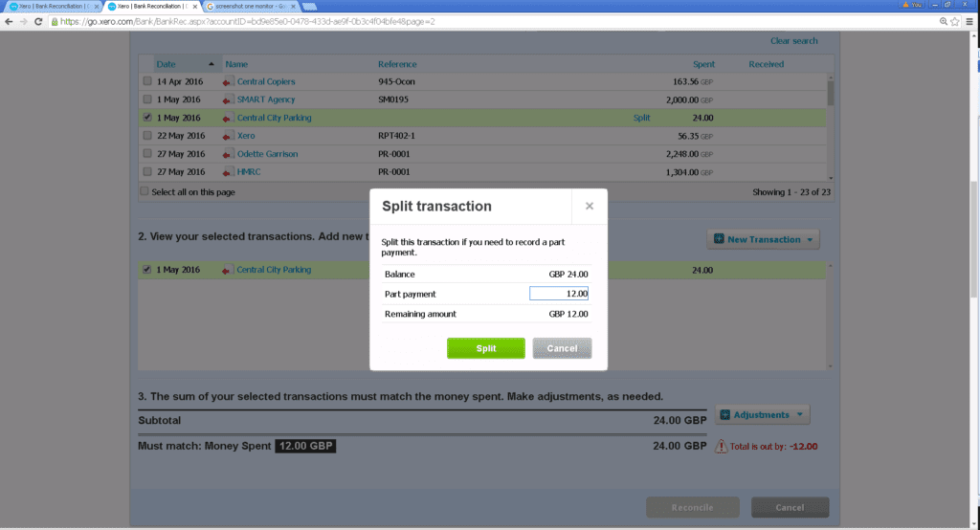The image size is (980, 530).
Task: Go back with the browser back arrow
Action: click(9, 21)
